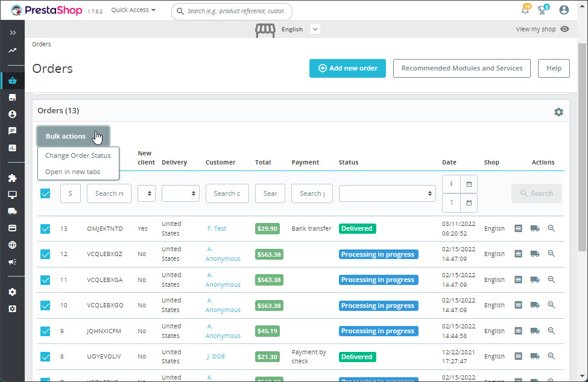Uncheck the checkbox for order 10
This screenshot has width=588, height=382.
click(x=45, y=305)
